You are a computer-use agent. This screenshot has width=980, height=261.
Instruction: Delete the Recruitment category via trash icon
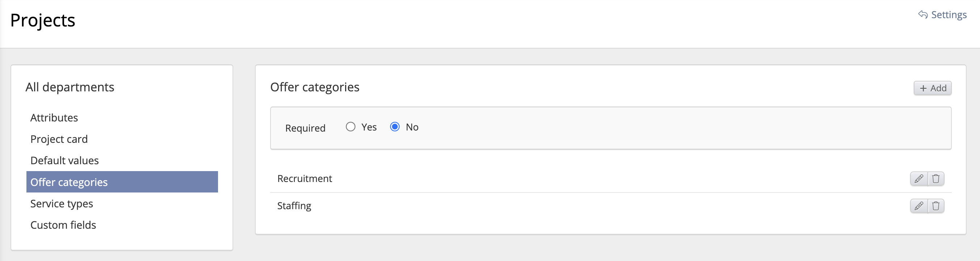[x=936, y=179]
